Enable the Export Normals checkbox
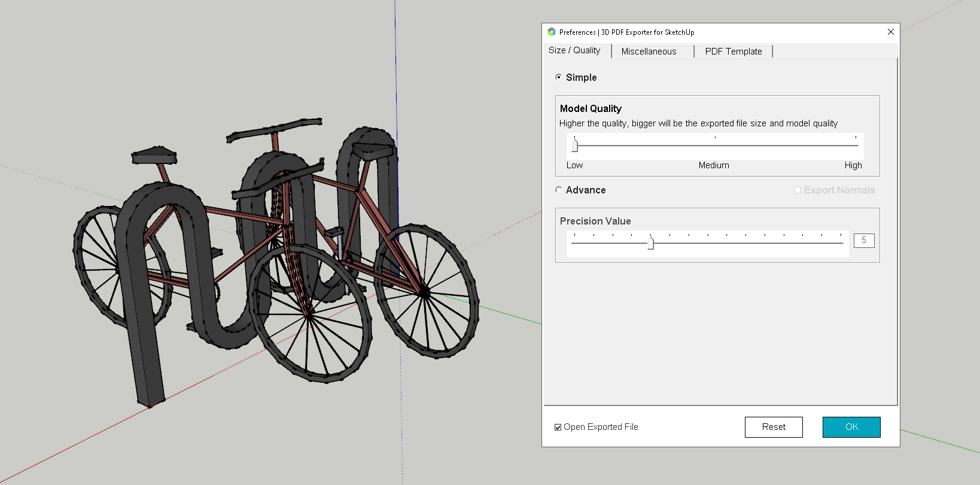 tap(798, 190)
